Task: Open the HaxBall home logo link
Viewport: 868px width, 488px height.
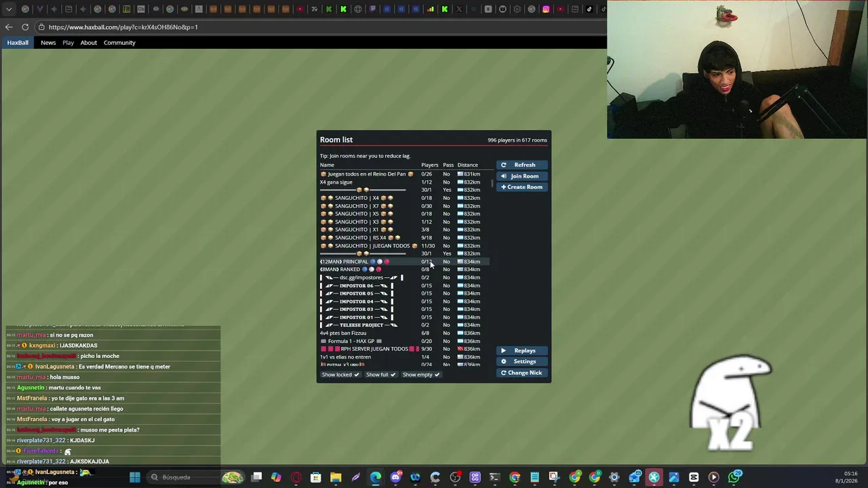Action: pyautogui.click(x=18, y=43)
